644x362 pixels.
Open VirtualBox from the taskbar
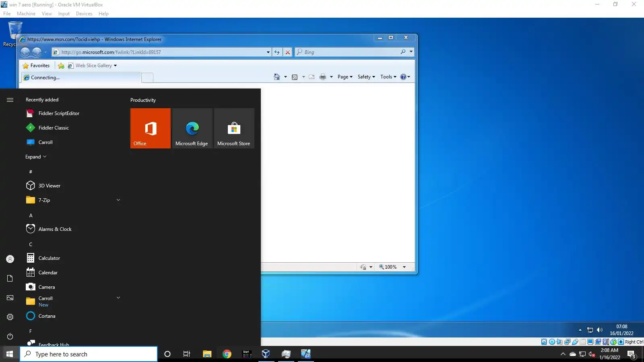(266, 354)
